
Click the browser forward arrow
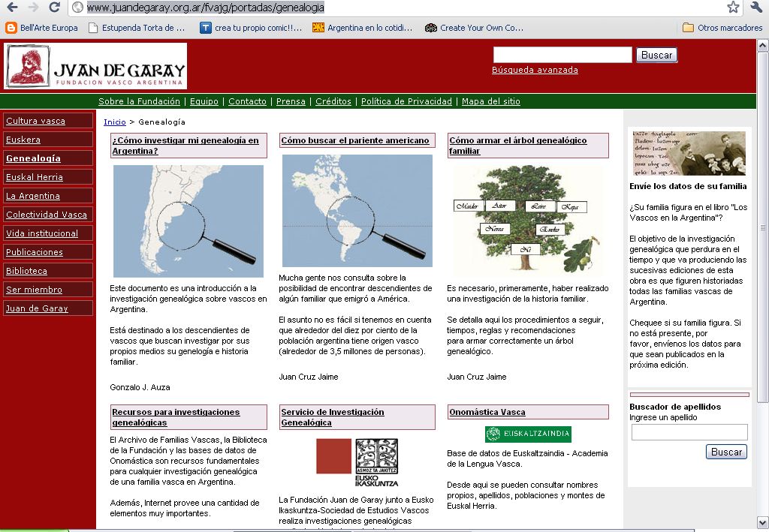[33, 7]
